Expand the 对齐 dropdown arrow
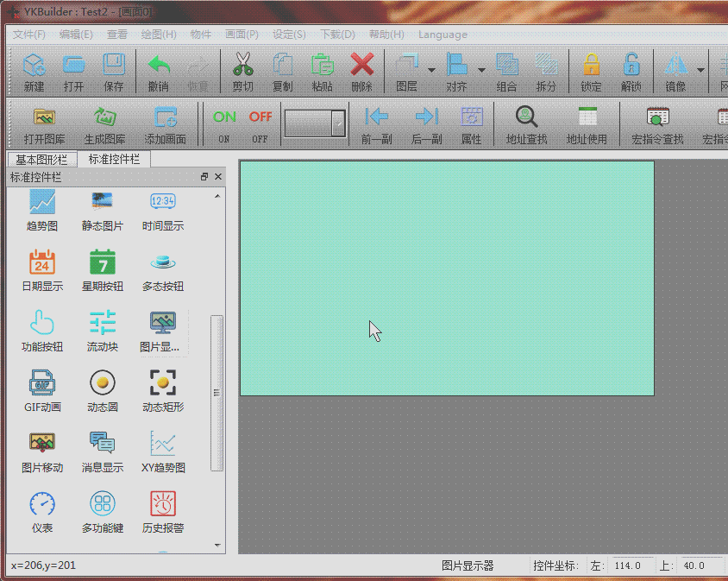The width and height of the screenshot is (728, 581). 481,71
